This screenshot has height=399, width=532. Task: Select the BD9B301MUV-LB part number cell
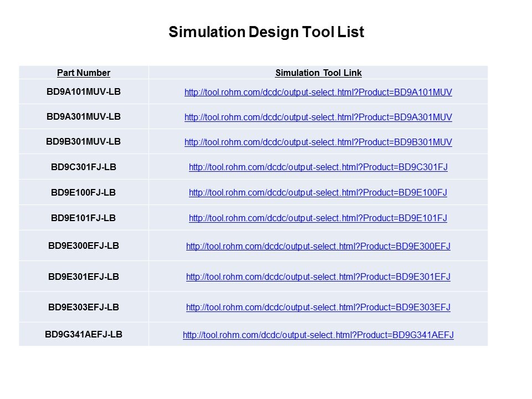click(84, 141)
